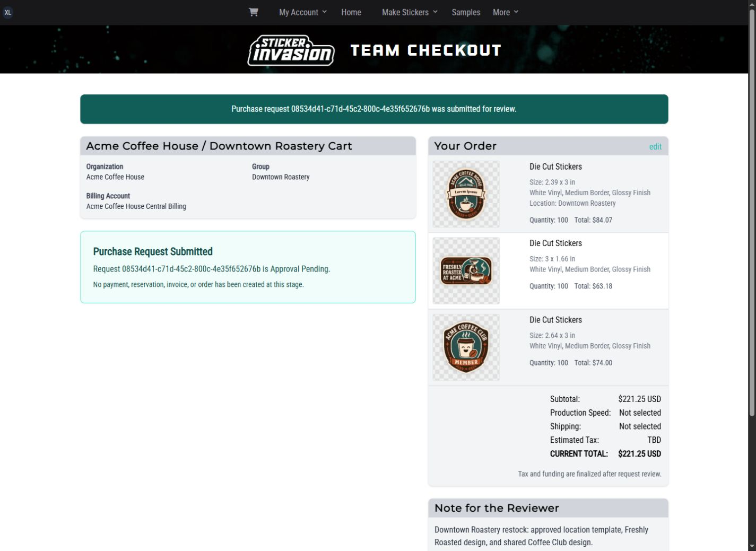Click 'Acme Coffee House Central Billing' text
The image size is (756, 551).
(136, 206)
